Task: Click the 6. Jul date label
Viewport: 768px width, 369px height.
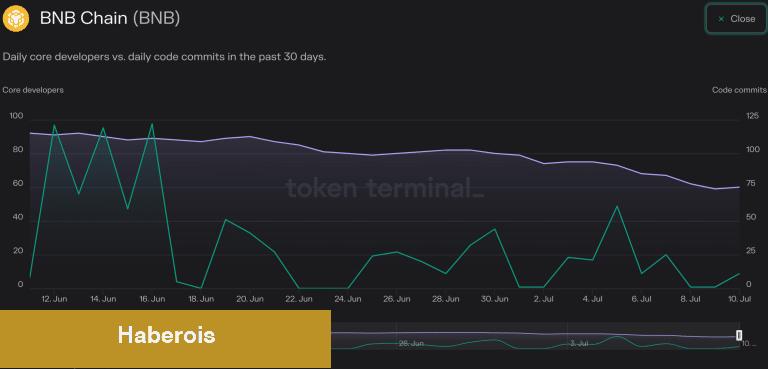Action: (x=642, y=298)
